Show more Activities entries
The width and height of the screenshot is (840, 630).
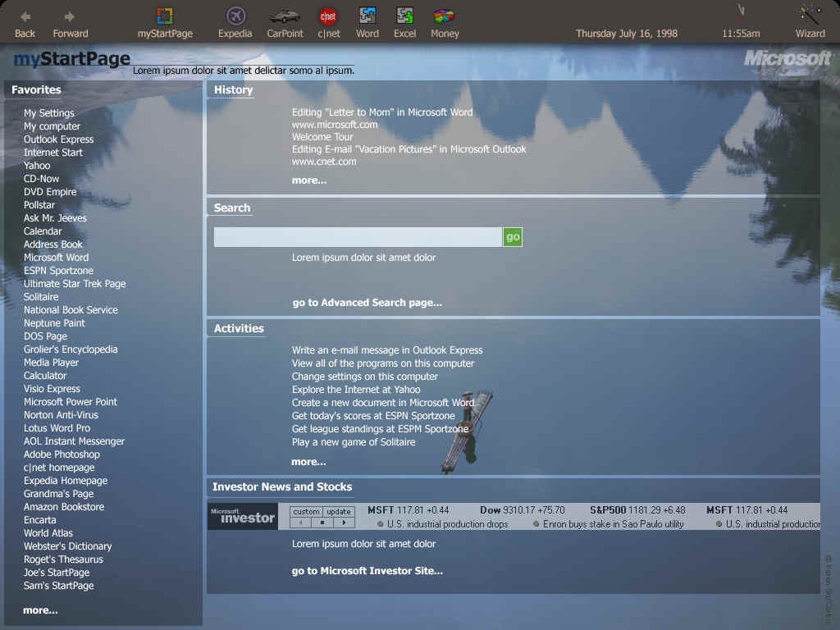(x=308, y=462)
